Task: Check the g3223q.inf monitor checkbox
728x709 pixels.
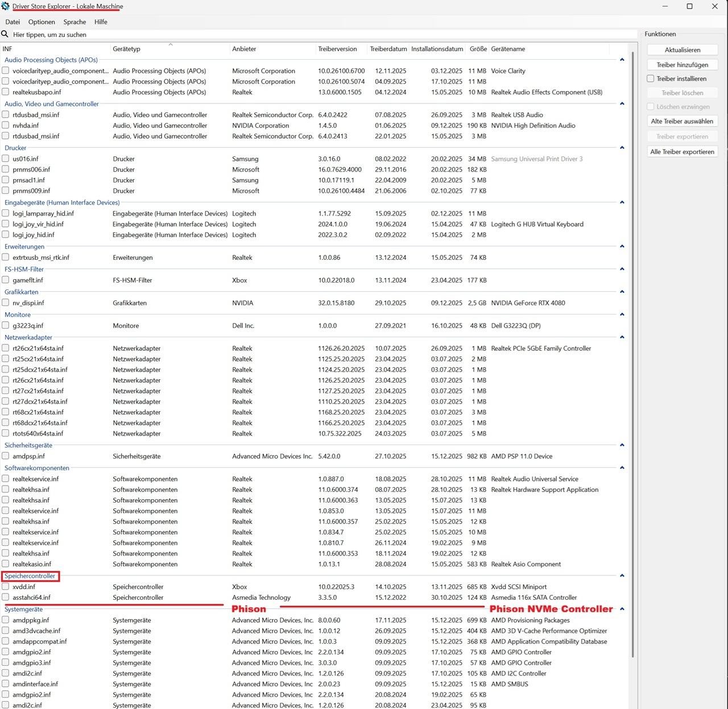Action: pyautogui.click(x=5, y=326)
